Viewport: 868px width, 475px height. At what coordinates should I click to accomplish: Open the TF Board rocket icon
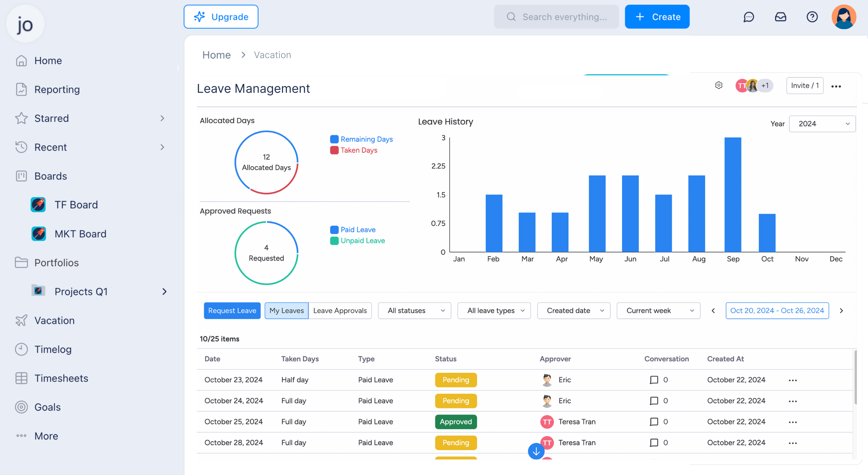point(38,205)
